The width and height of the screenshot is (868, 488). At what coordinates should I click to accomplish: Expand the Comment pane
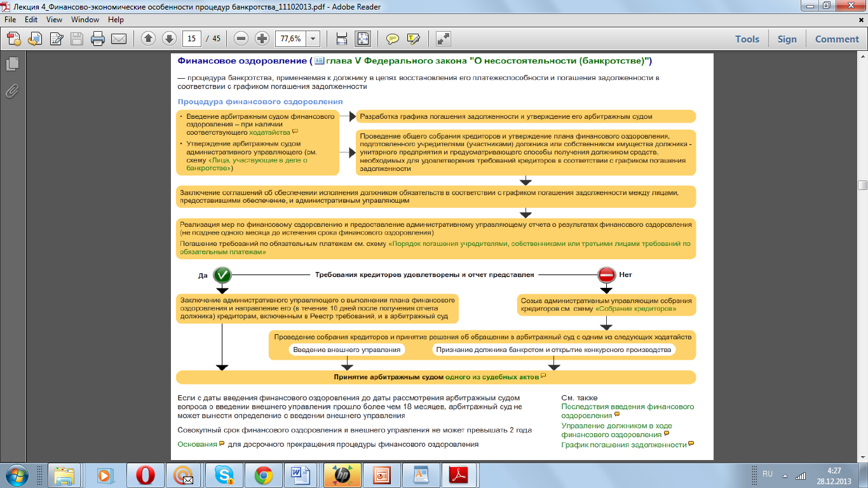[x=837, y=39]
